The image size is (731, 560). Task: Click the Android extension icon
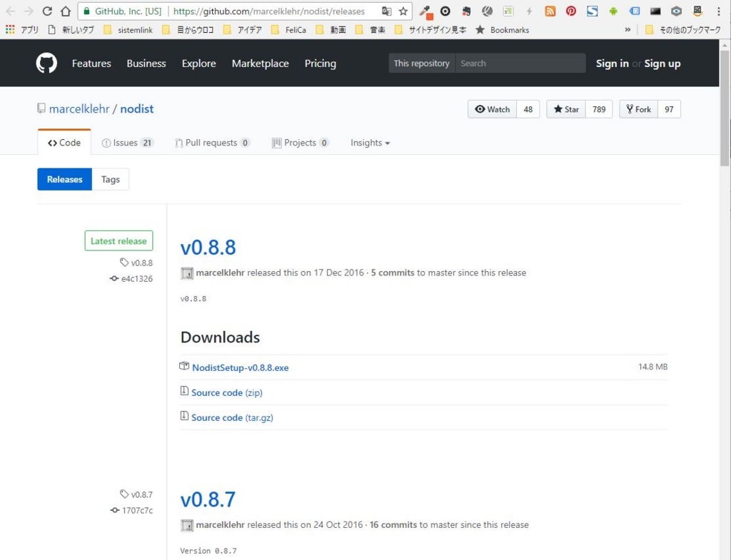click(x=613, y=11)
